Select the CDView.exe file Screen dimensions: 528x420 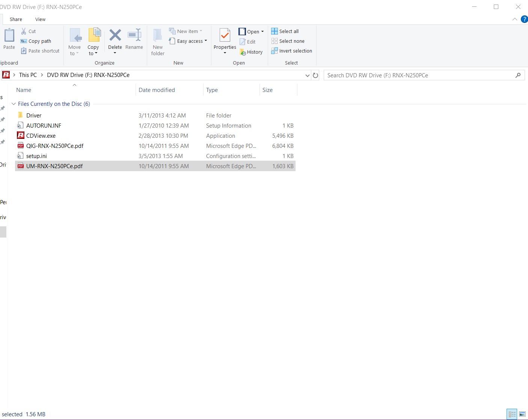41,136
